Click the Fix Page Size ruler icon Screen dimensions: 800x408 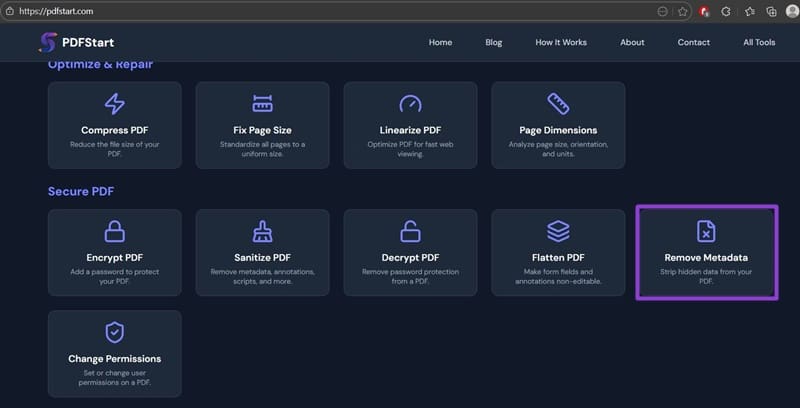263,104
